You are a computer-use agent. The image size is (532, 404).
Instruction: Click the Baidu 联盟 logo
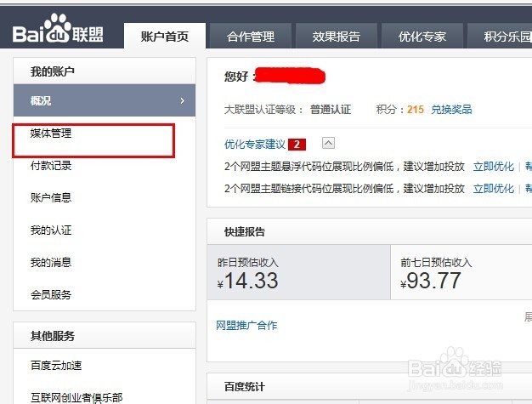[58, 29]
